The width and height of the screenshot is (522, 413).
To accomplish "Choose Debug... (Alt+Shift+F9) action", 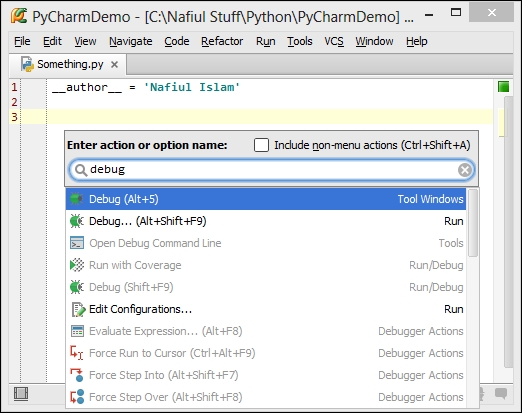I will pos(266,221).
